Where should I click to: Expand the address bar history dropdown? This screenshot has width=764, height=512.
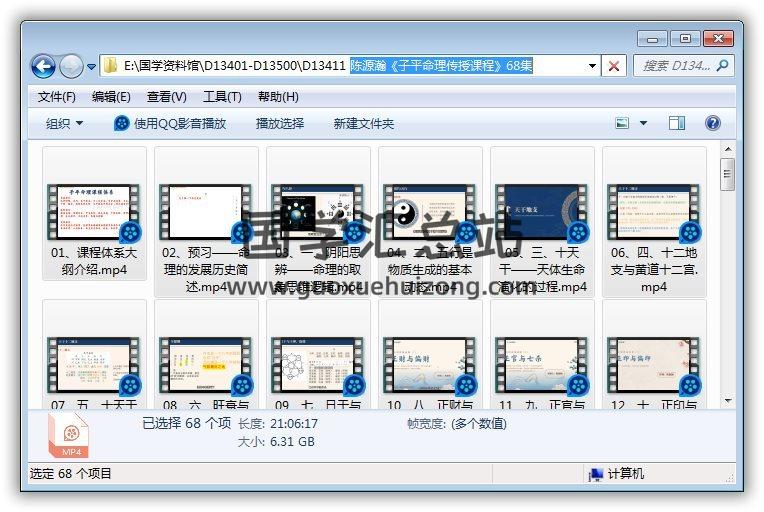[592, 66]
